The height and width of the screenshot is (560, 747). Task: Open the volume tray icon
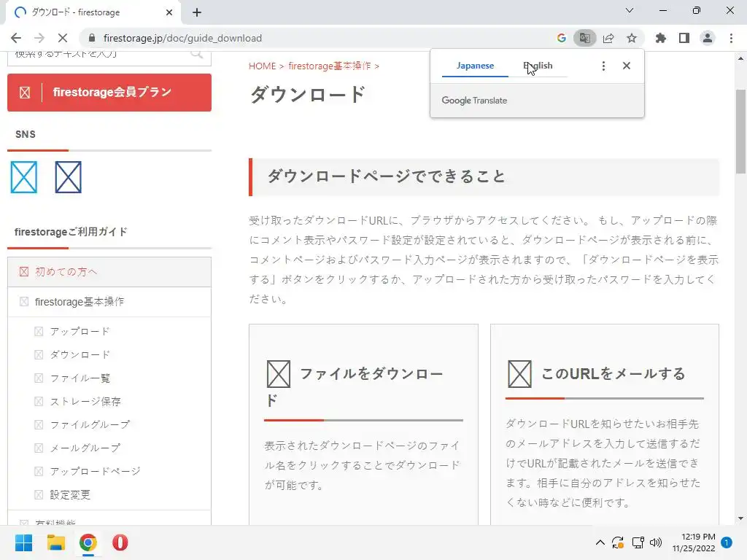tap(656, 542)
